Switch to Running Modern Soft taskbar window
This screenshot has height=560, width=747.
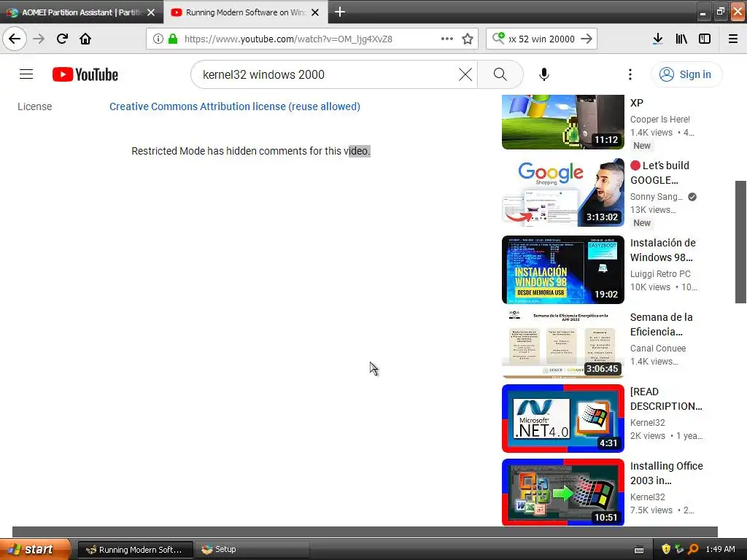(x=135, y=550)
